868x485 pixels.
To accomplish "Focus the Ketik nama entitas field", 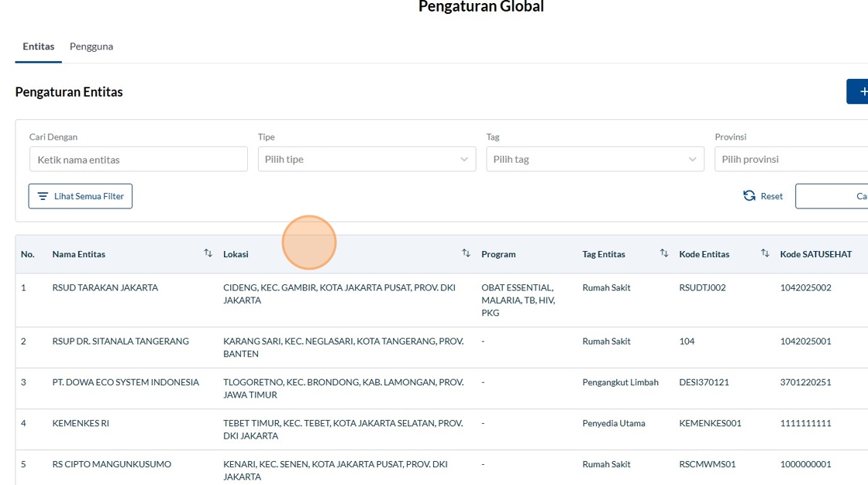I will [x=139, y=160].
